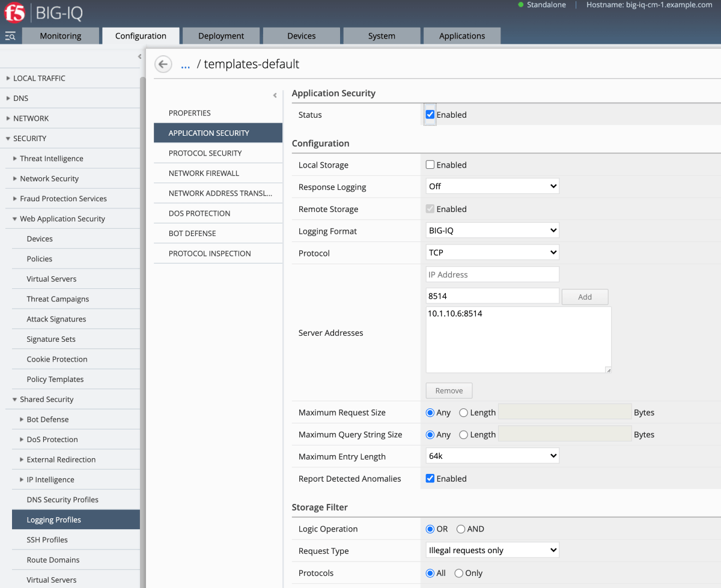
Task: Switch to the Monitoring tab
Action: click(x=60, y=36)
